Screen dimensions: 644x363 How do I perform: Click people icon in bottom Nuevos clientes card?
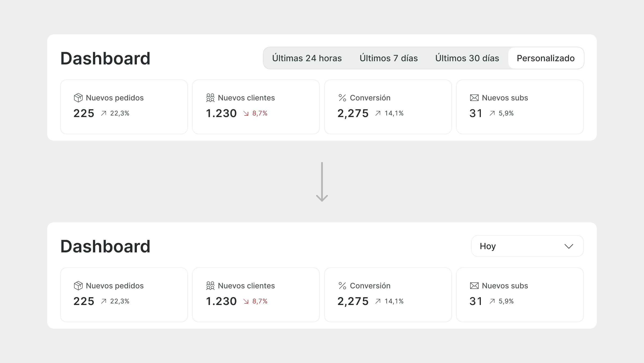click(210, 286)
